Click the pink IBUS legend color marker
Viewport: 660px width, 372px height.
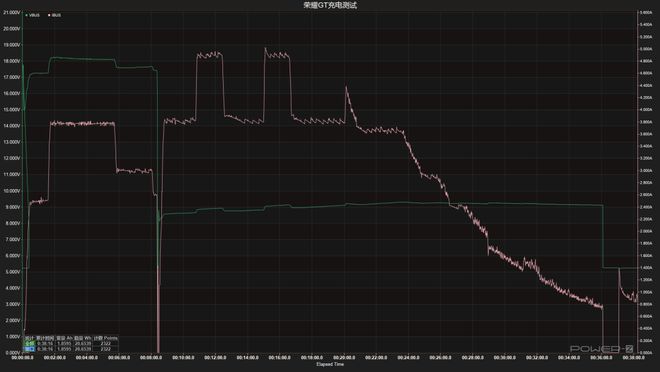[x=49, y=15]
